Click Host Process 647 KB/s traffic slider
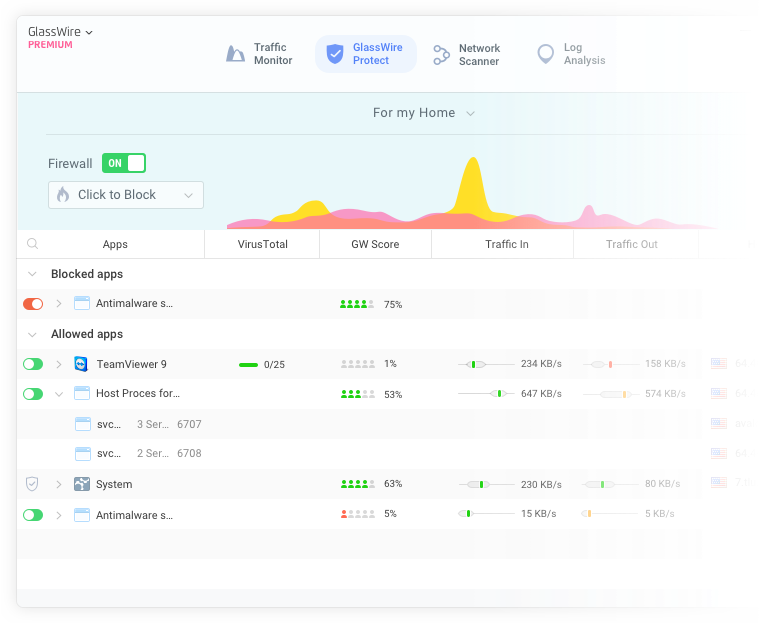This screenshot has height=623, width=760. [486, 394]
